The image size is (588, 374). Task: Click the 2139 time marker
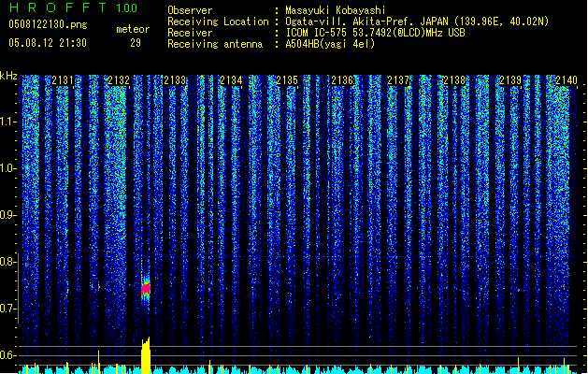click(x=510, y=80)
